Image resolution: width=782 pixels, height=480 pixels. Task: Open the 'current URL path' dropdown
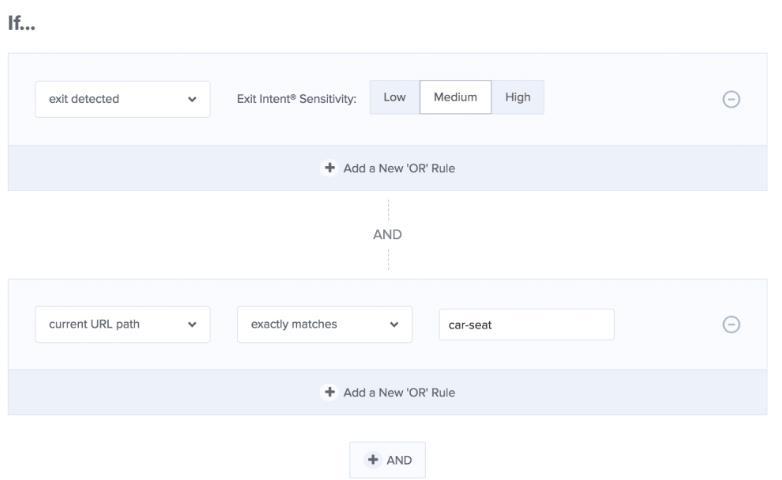(123, 324)
